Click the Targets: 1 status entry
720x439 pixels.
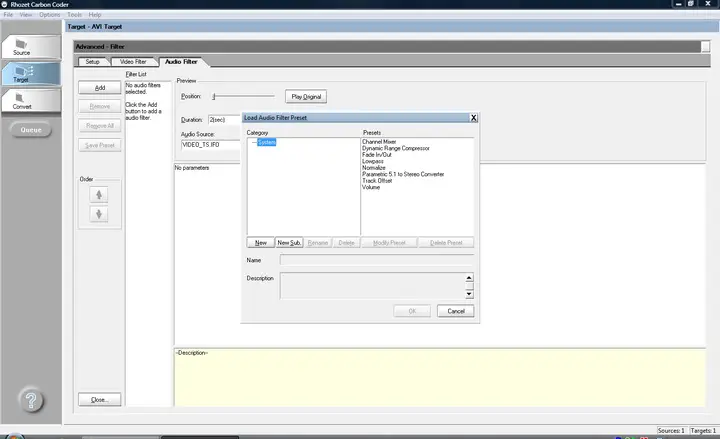(703, 431)
